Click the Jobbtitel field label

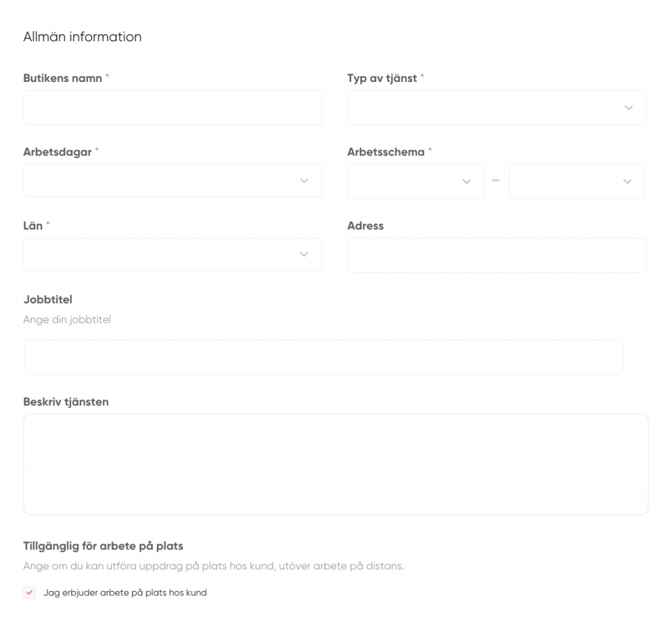coord(48,300)
